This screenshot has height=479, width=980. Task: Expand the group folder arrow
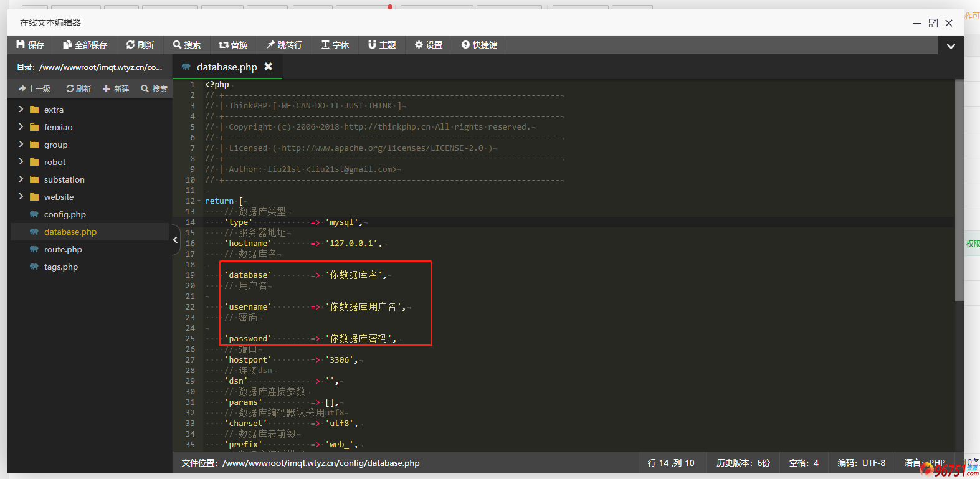pos(21,144)
